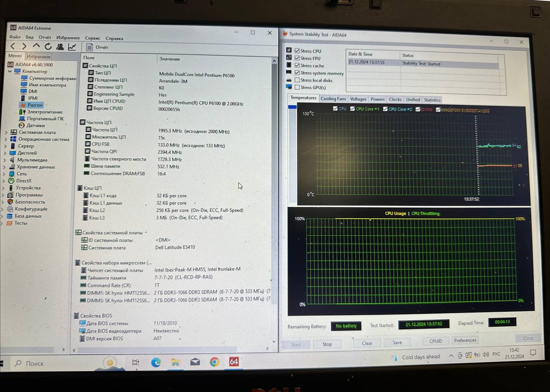Viewport: 550px width, 392px height.
Task: Uncheck Stress CPU checkbox
Action: click(297, 51)
